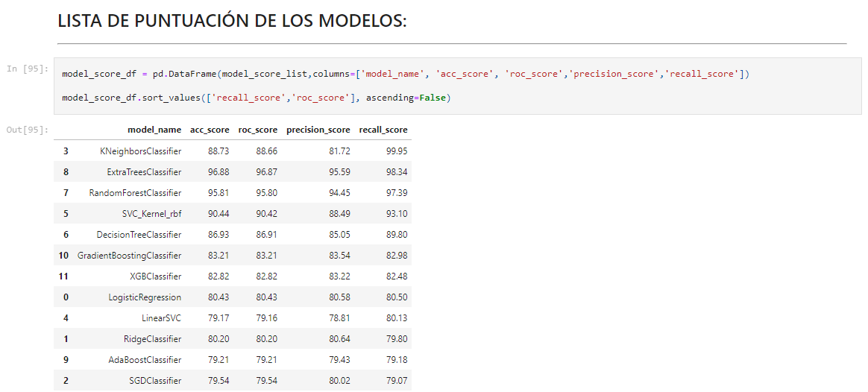Screen dimensions: 868x392
Task: Click roc_score value 90.42 for SVC_Kernel_rbf
Action: 267,214
